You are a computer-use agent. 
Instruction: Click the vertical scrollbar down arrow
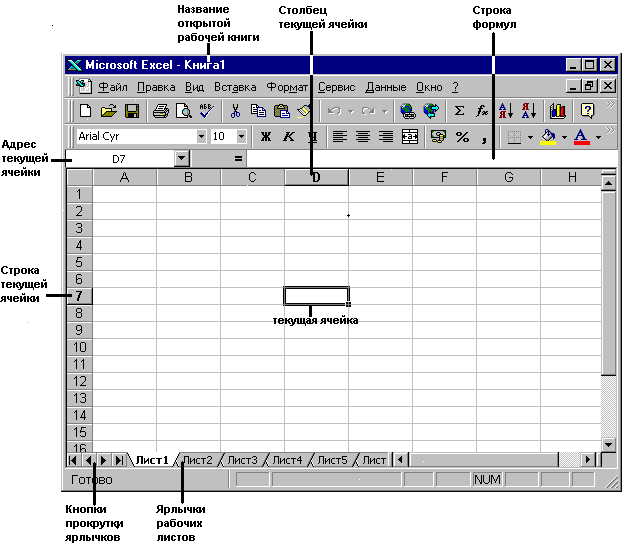(x=608, y=445)
